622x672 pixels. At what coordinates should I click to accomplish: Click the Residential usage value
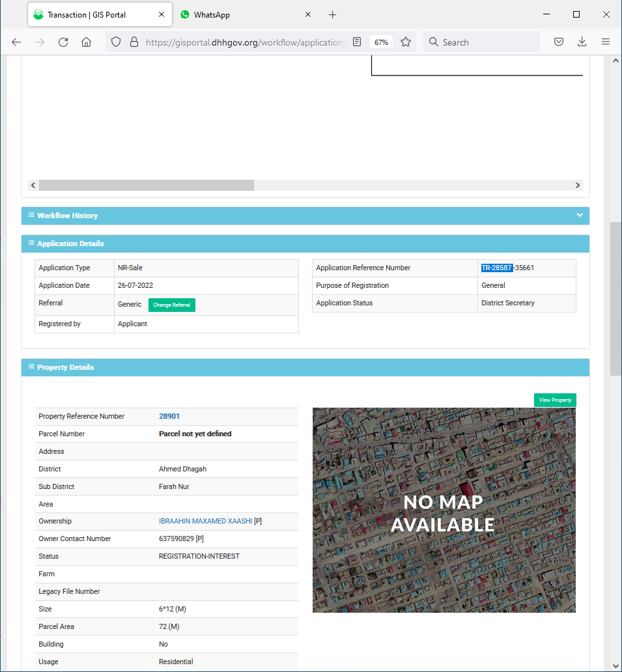point(176,662)
